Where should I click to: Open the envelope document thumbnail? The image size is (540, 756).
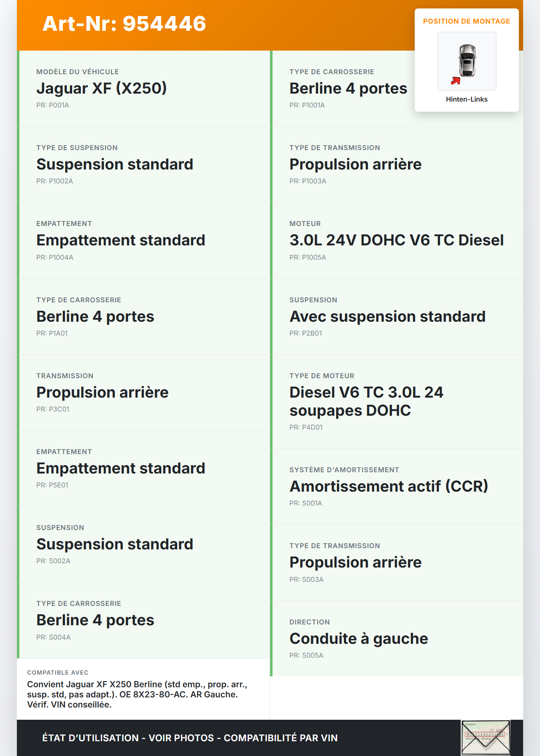(486, 737)
